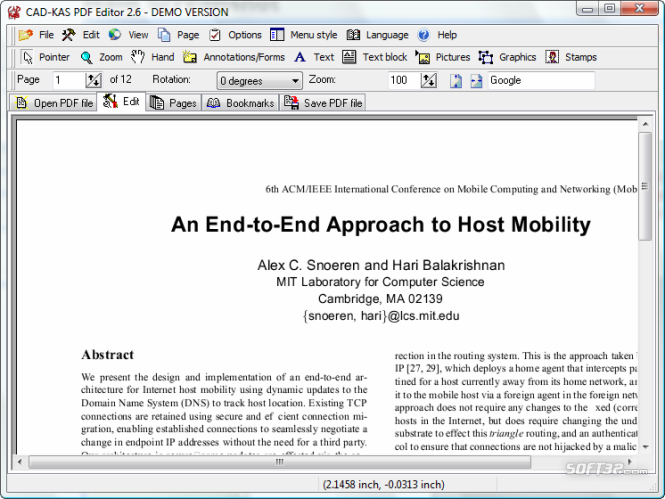
Task: Click the 'of 12' page count label
Action: coord(120,79)
